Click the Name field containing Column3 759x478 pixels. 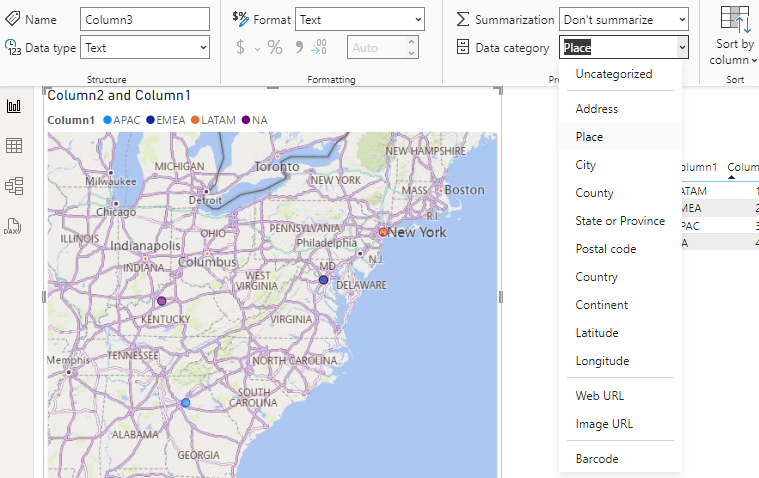[145, 19]
